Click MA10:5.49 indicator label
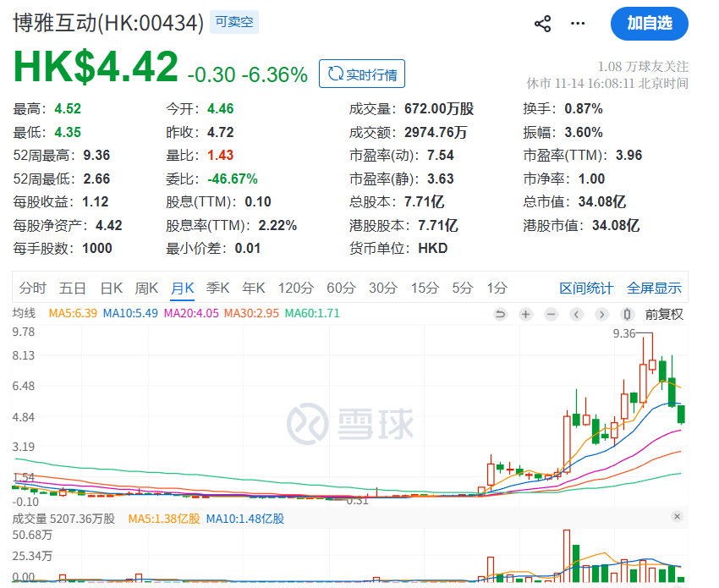Image resolution: width=719 pixels, height=588 pixels. coord(130,313)
